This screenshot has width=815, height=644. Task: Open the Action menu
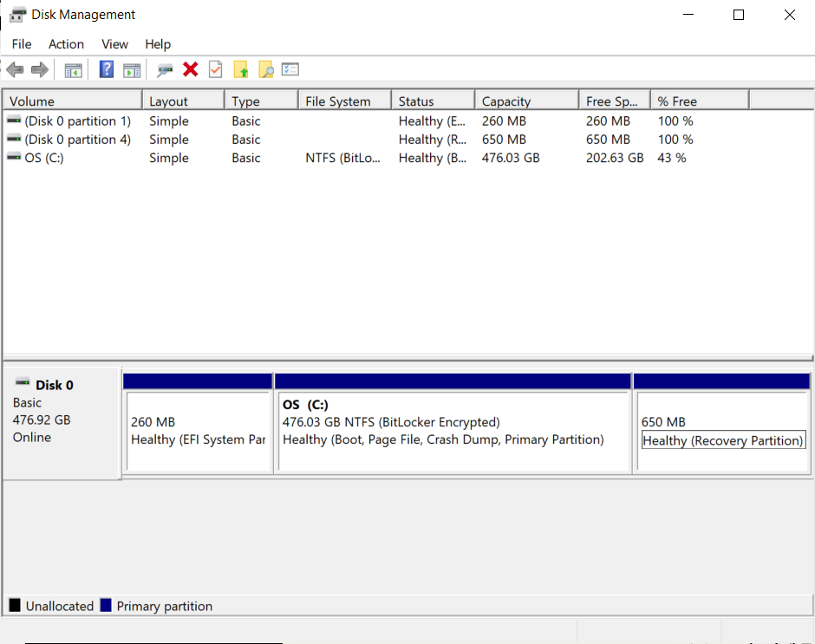click(x=66, y=44)
